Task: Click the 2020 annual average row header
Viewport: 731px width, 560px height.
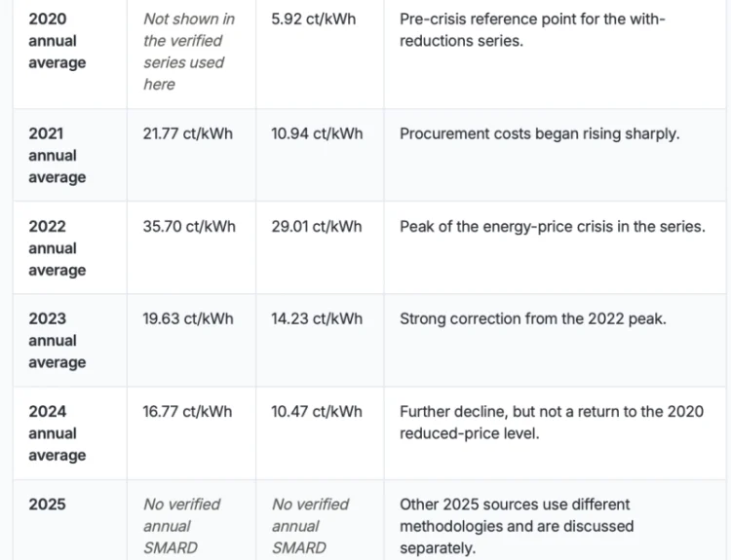Action: 57,41
